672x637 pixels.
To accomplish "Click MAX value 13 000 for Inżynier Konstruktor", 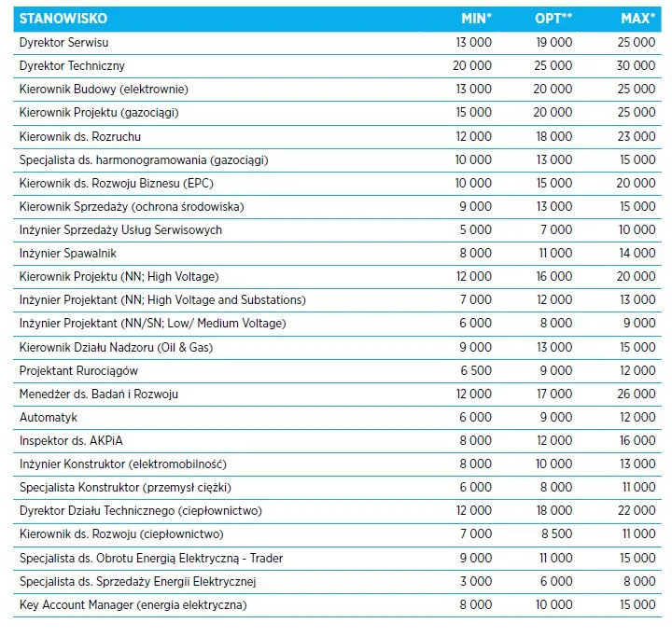I will (x=637, y=464).
